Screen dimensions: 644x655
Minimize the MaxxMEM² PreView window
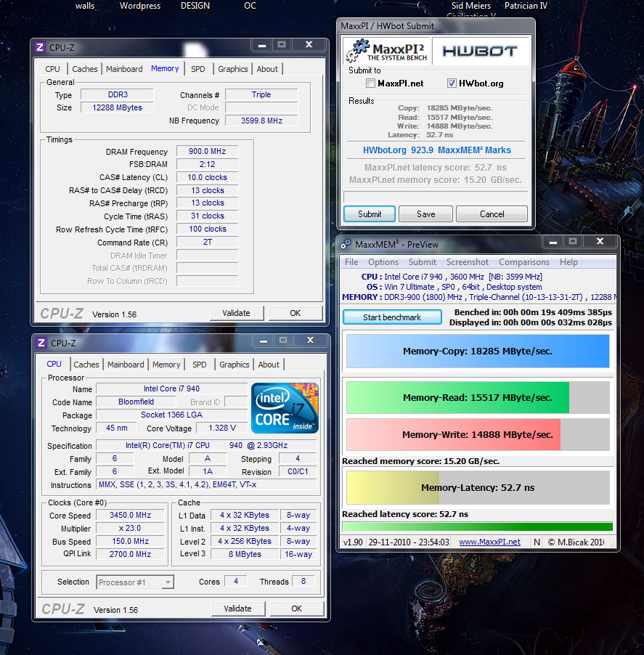[x=553, y=241]
